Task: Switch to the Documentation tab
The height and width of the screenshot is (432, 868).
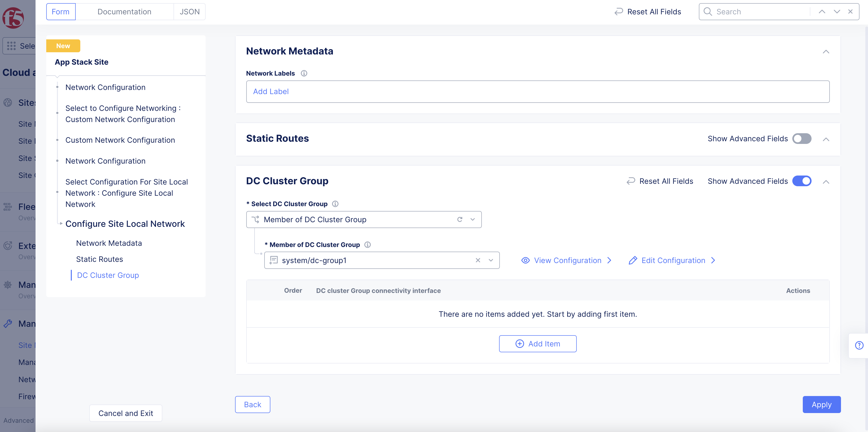Action: click(x=124, y=12)
